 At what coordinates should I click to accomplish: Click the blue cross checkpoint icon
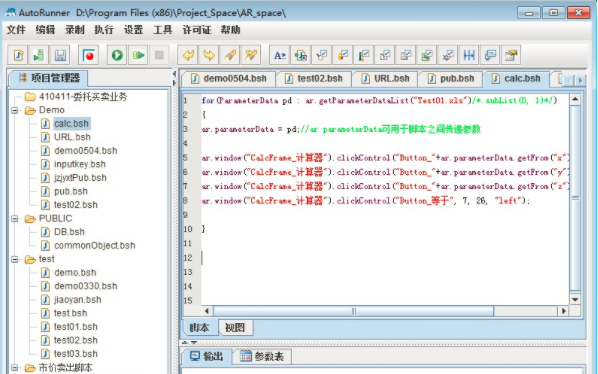(x=448, y=56)
